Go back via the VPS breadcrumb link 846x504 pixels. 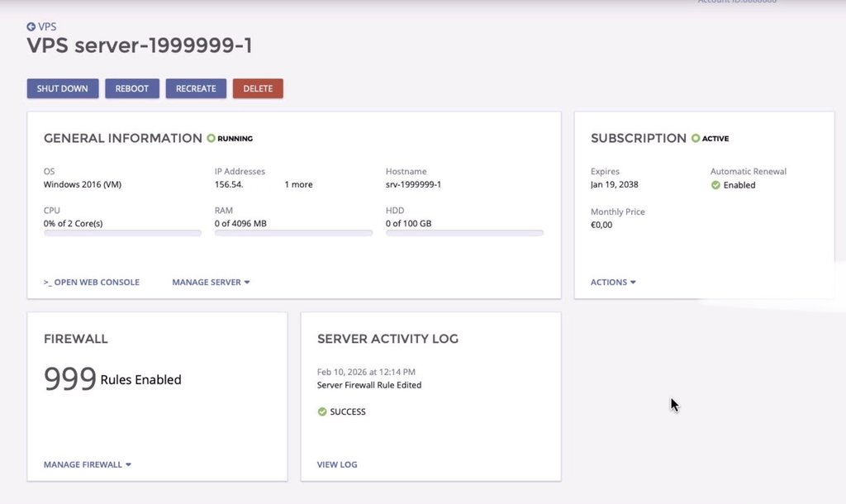click(x=47, y=26)
